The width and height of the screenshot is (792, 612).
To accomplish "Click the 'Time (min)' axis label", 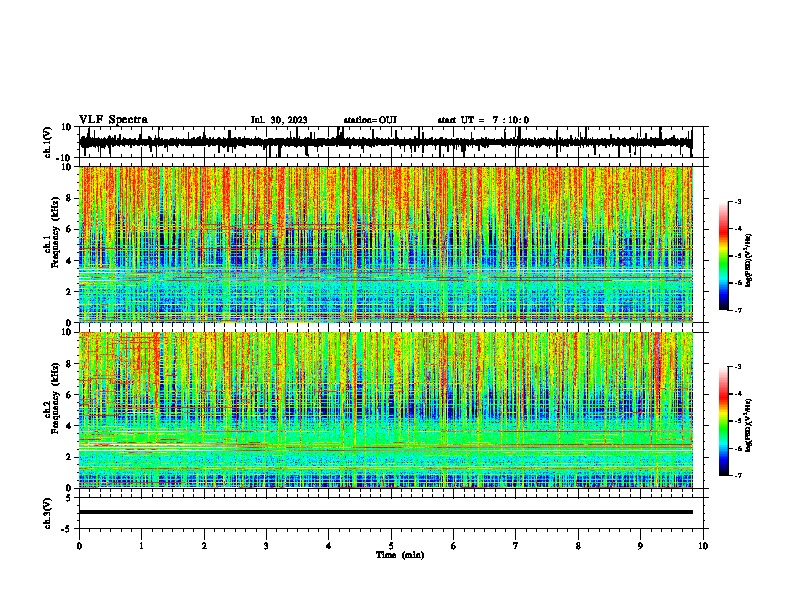I will click(x=400, y=555).
